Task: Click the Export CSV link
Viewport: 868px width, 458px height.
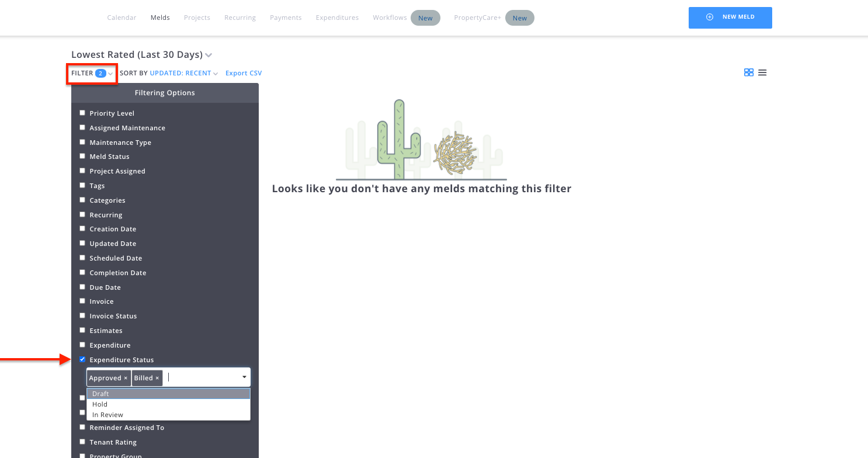Action: (244, 74)
